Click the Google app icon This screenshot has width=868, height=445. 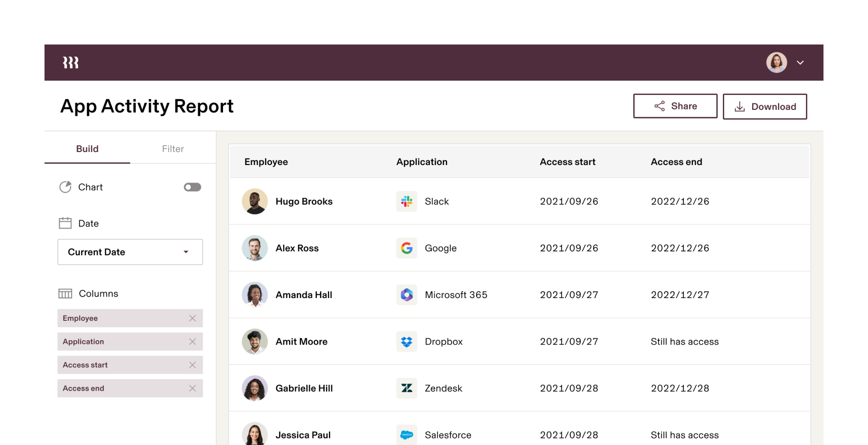tap(407, 248)
